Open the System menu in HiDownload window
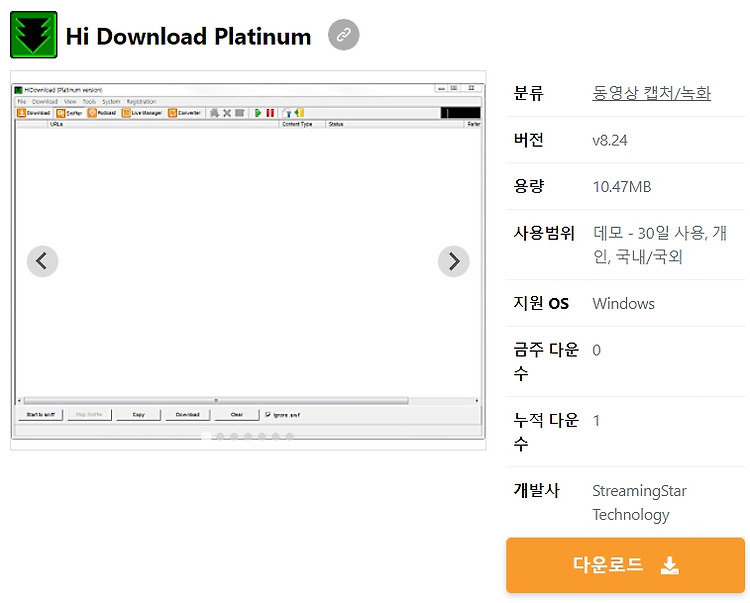This screenshot has width=750, height=603. (111, 101)
